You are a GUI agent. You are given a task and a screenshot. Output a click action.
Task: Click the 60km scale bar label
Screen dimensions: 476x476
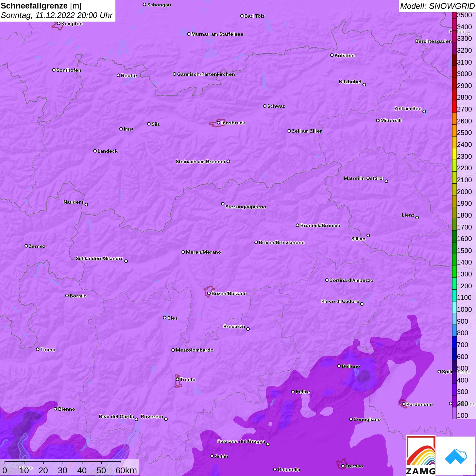pos(126,470)
